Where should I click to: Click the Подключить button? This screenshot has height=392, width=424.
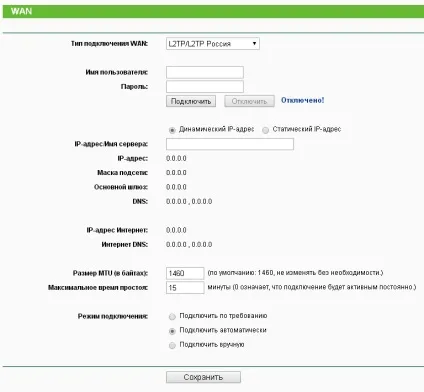pos(191,101)
